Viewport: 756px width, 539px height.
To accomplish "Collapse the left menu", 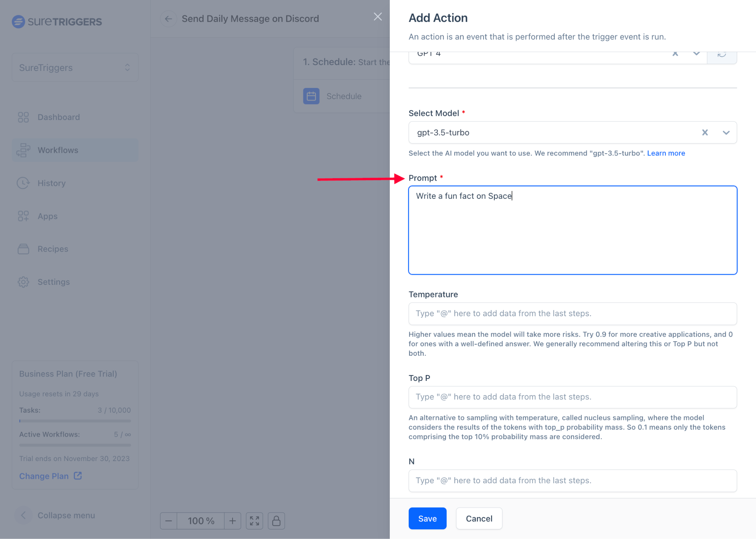I will (23, 515).
